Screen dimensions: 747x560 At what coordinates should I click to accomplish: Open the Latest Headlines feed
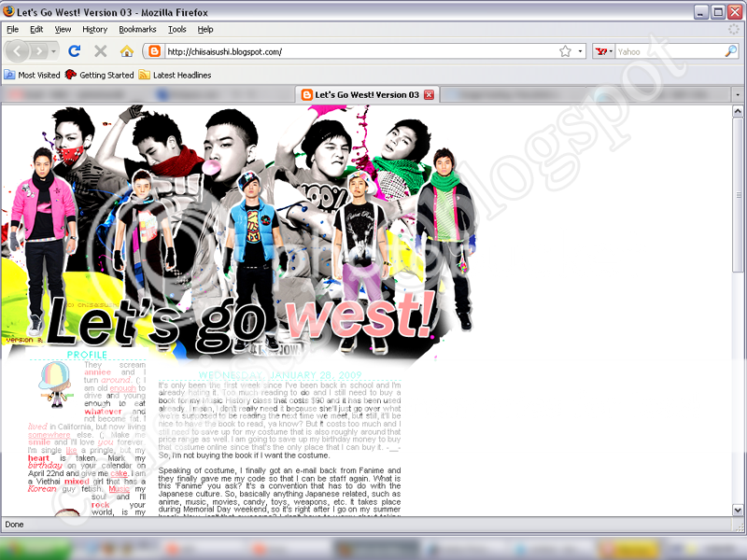[x=175, y=75]
